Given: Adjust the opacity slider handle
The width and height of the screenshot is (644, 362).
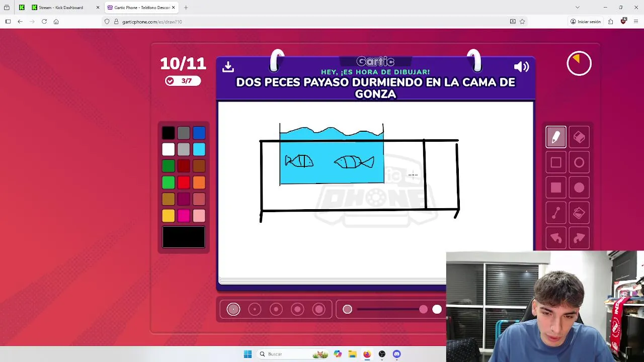Looking at the screenshot, I should [423, 309].
